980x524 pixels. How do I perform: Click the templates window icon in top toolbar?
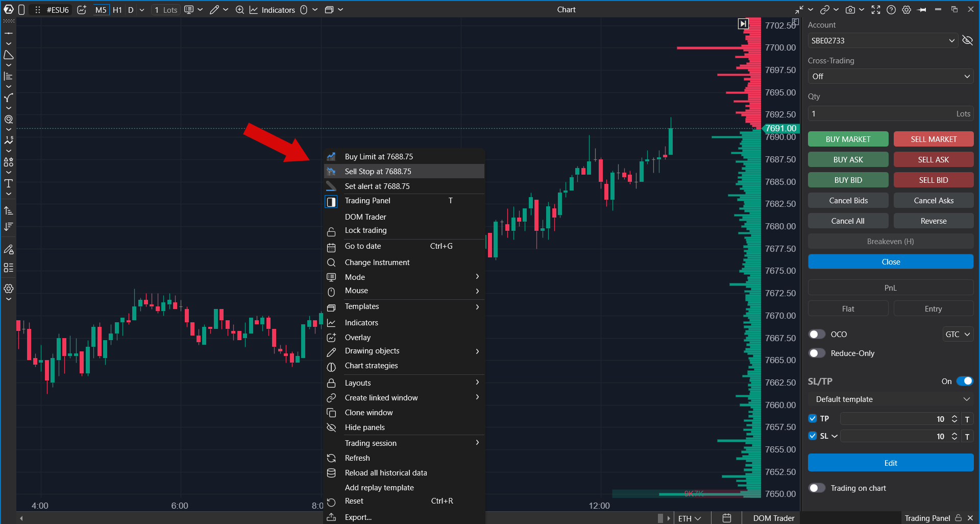[329, 10]
